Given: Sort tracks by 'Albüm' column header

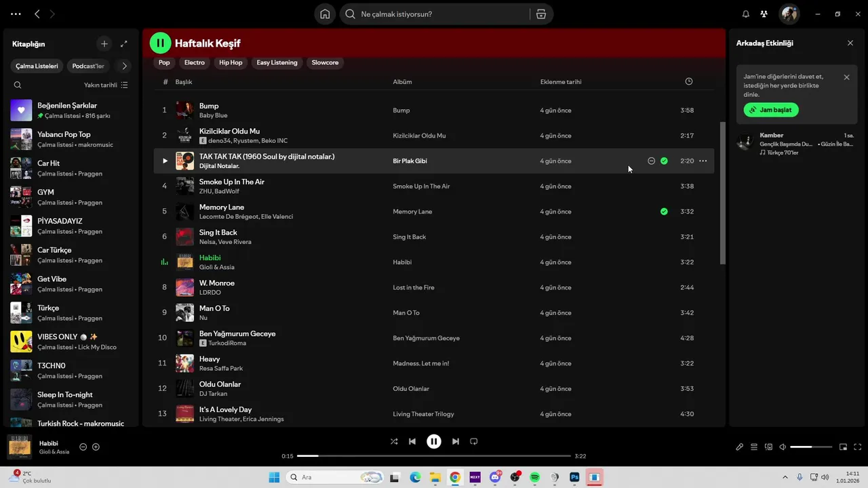Looking at the screenshot, I should (x=402, y=82).
